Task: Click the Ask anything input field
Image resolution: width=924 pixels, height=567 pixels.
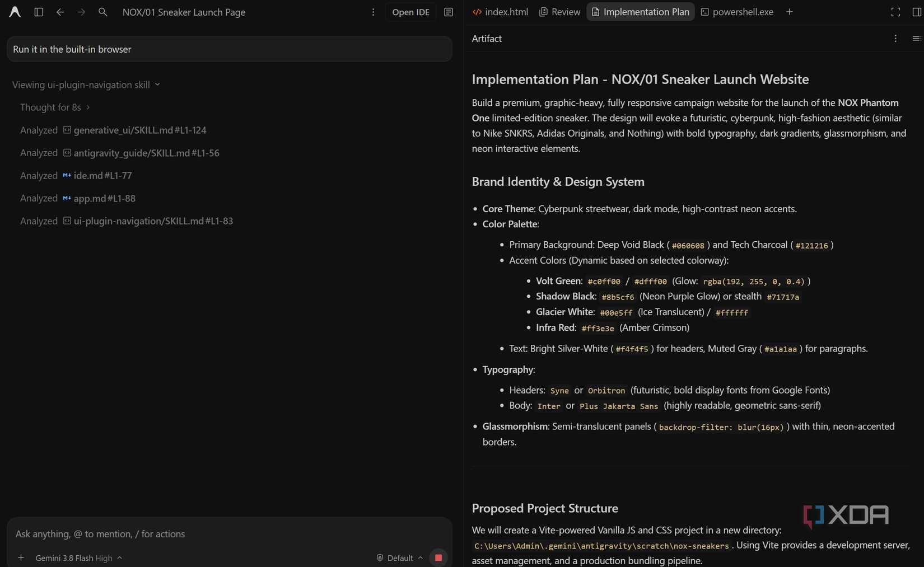Action: 230,533
